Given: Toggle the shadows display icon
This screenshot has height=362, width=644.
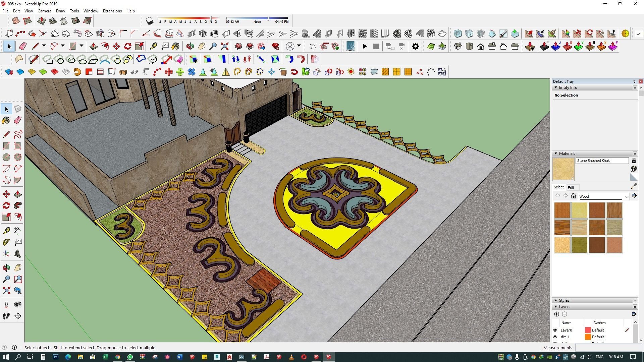Looking at the screenshot, I should coord(150,21).
